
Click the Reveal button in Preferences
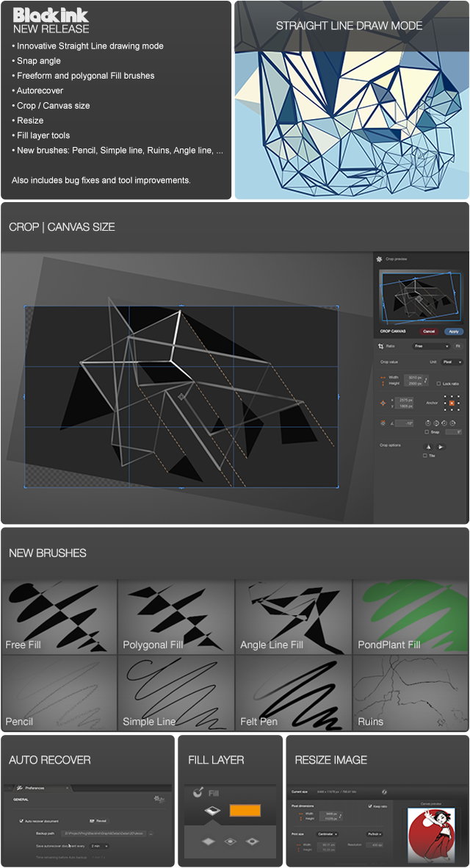click(98, 821)
